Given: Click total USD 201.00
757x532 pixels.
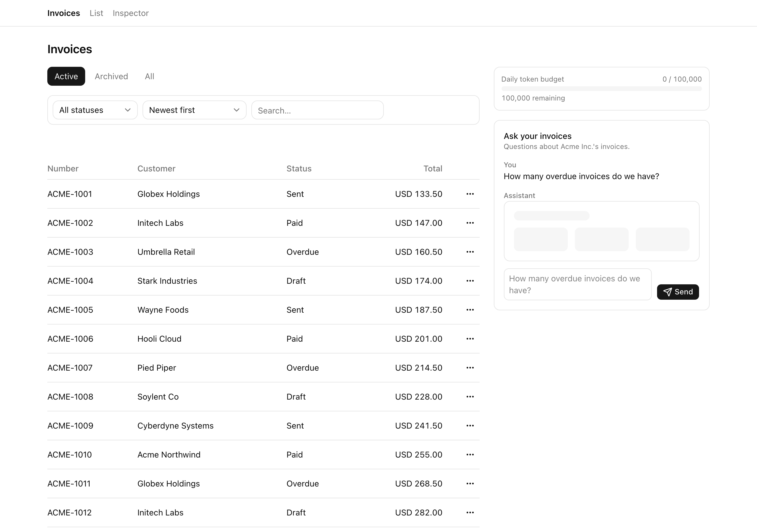Looking at the screenshot, I should click(x=419, y=339).
